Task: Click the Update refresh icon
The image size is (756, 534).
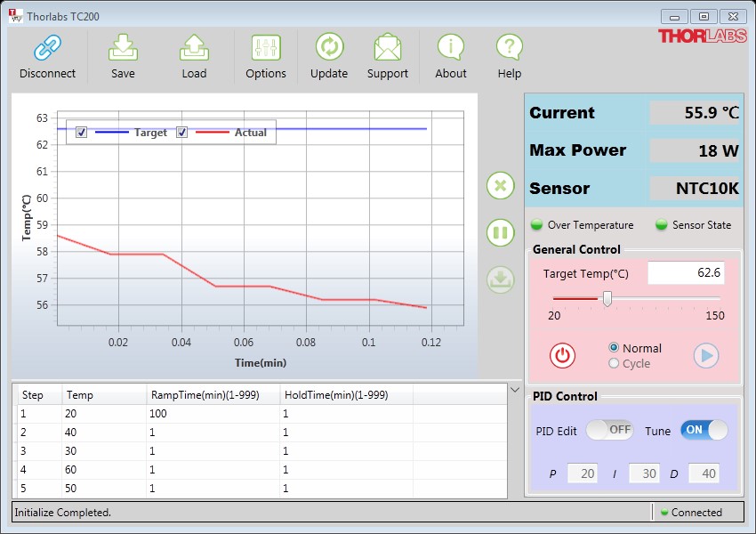Action: point(329,47)
